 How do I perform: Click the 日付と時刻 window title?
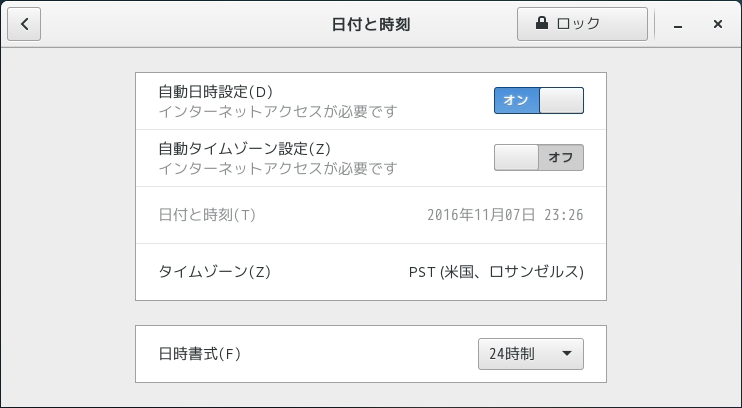pos(370,24)
